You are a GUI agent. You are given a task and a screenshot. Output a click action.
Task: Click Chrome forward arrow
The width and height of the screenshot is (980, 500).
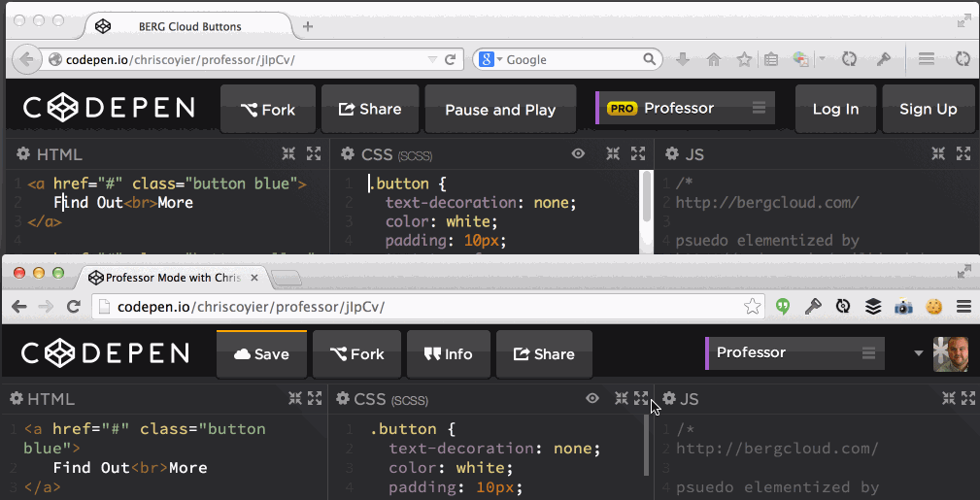coord(46,306)
